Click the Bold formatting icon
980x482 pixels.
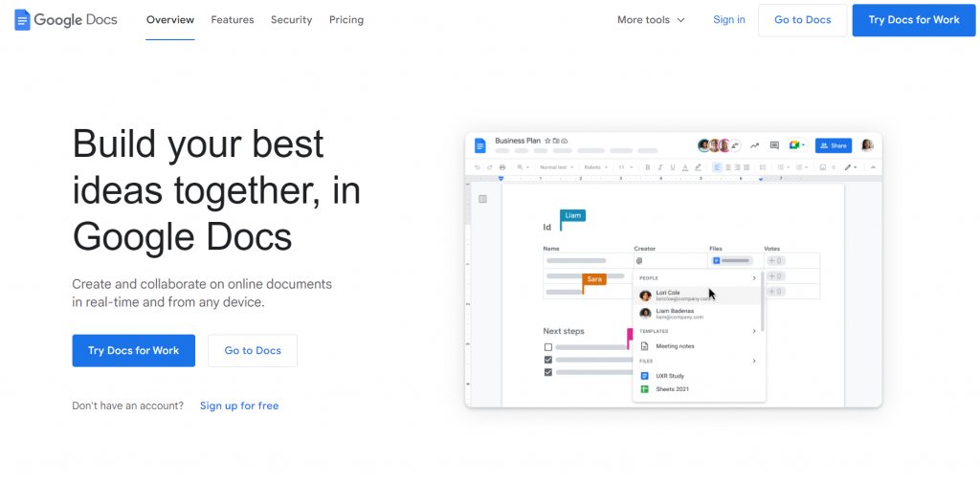coord(647,167)
